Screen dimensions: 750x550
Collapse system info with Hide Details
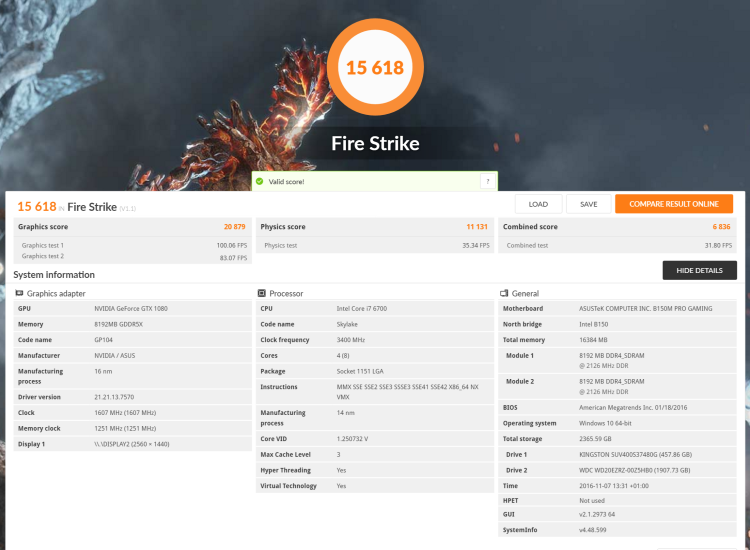(x=699, y=270)
